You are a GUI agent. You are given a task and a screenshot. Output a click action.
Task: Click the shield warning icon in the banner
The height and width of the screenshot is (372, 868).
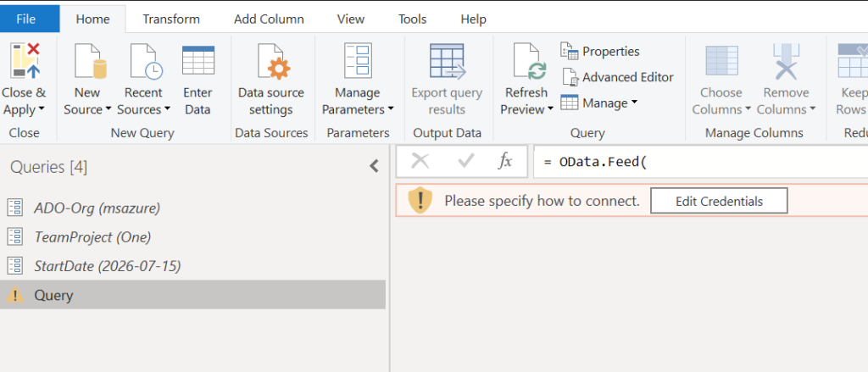420,200
